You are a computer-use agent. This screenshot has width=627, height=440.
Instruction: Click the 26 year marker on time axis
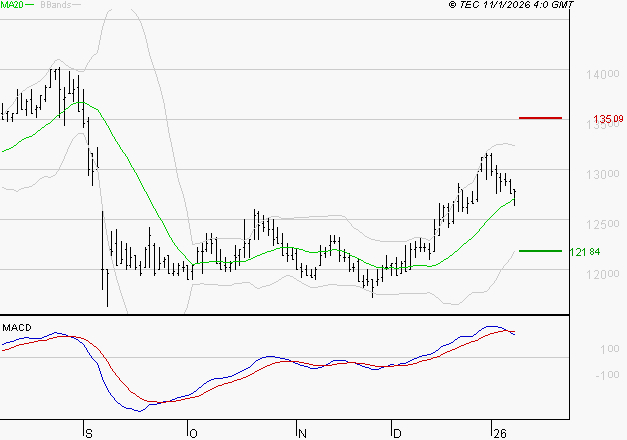(x=500, y=434)
